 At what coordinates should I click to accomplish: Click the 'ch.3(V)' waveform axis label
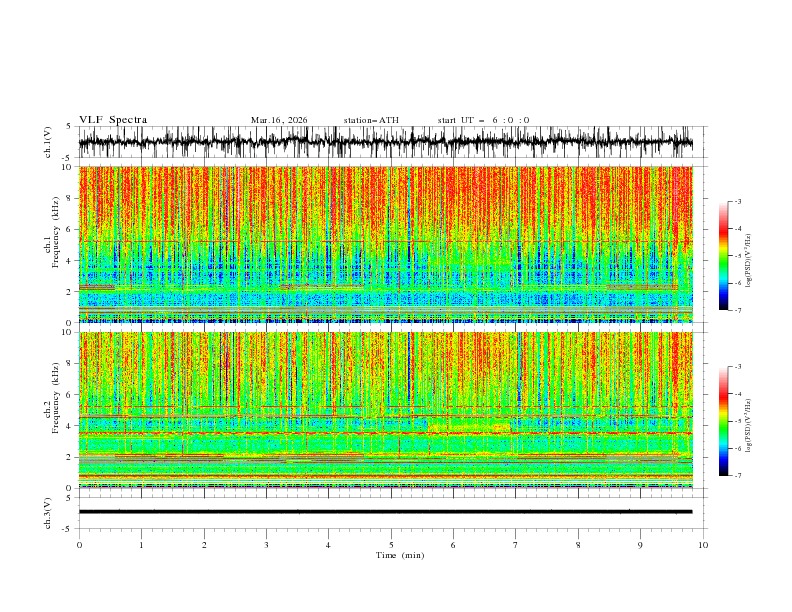tap(48, 513)
